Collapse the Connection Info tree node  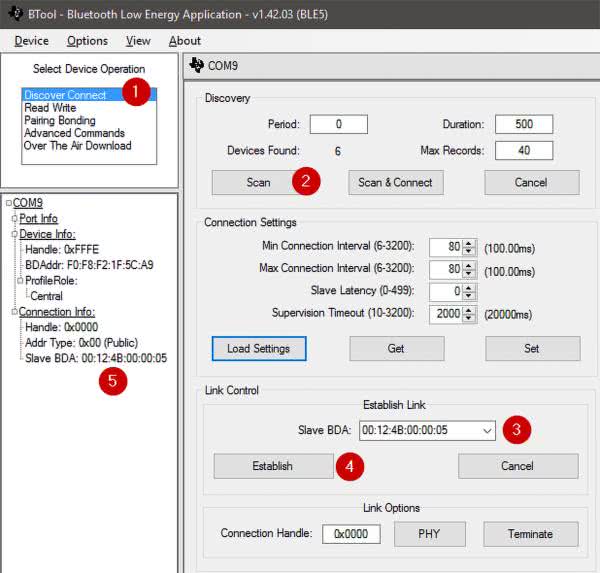15,312
